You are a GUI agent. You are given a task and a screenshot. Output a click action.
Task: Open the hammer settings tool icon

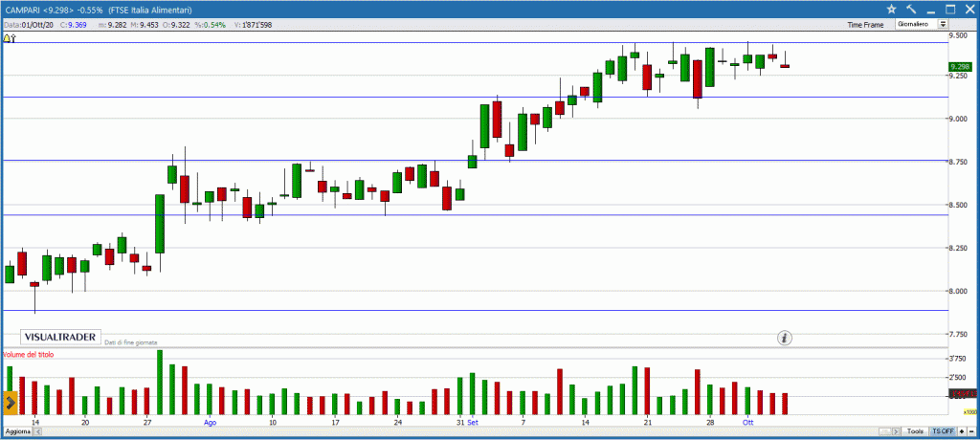pyautogui.click(x=911, y=9)
